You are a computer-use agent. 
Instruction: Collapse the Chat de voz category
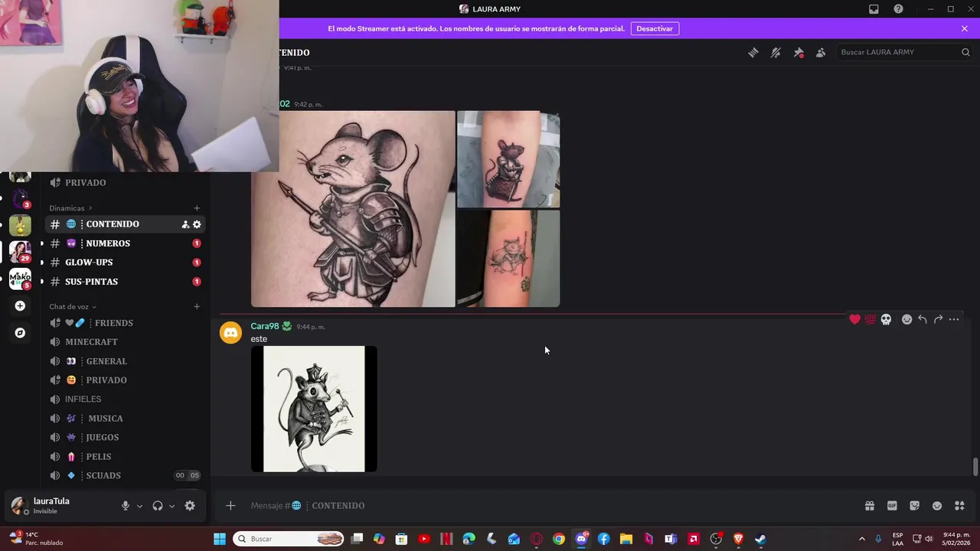[73, 307]
